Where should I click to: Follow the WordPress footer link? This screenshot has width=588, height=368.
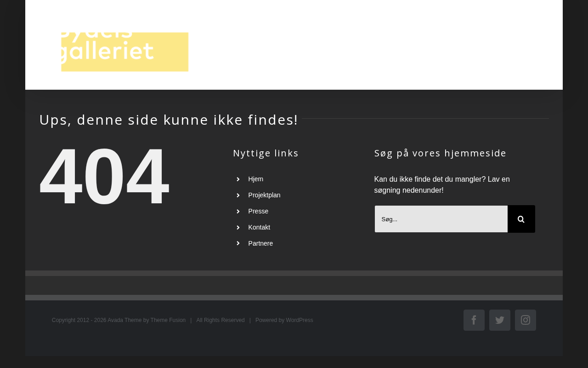(x=300, y=320)
